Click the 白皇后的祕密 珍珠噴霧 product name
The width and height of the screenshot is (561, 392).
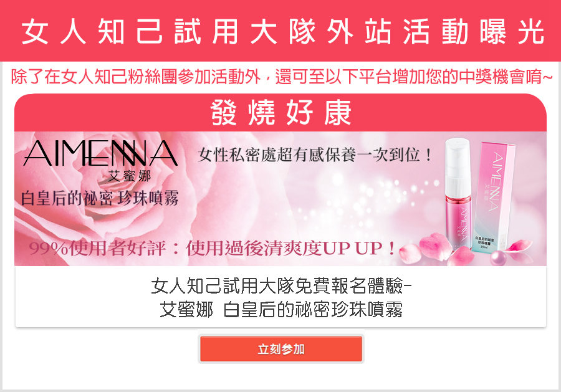[100, 198]
